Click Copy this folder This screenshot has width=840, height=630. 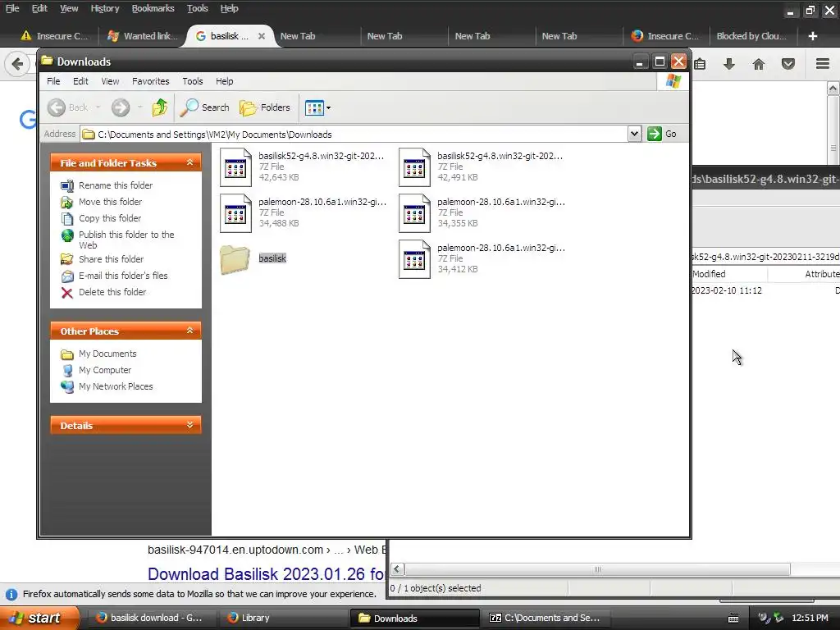pyautogui.click(x=110, y=218)
